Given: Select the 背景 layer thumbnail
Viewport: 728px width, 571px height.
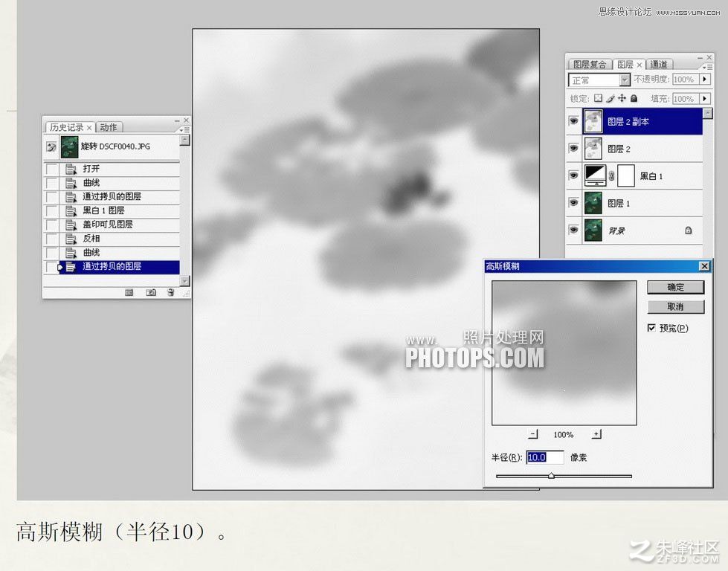Looking at the screenshot, I should pos(593,230).
